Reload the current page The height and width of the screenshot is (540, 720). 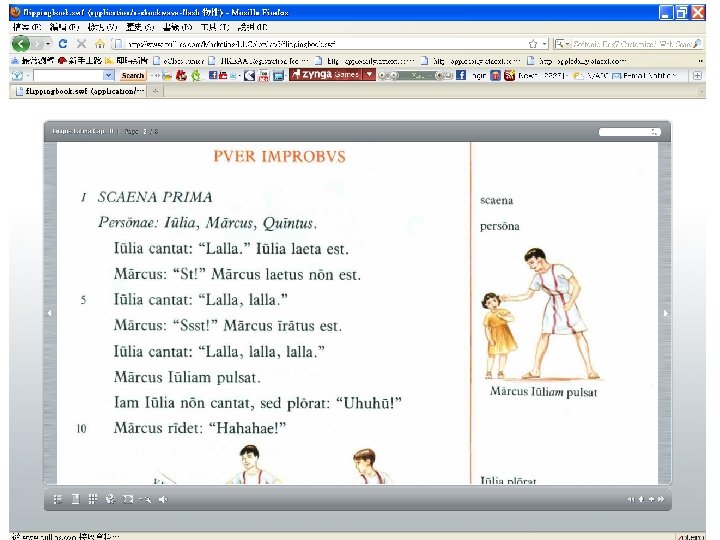63,44
